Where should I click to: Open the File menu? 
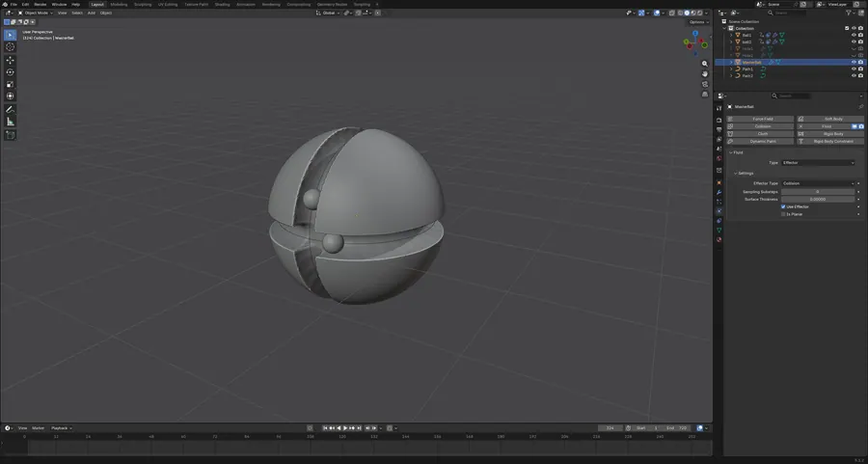pos(14,5)
